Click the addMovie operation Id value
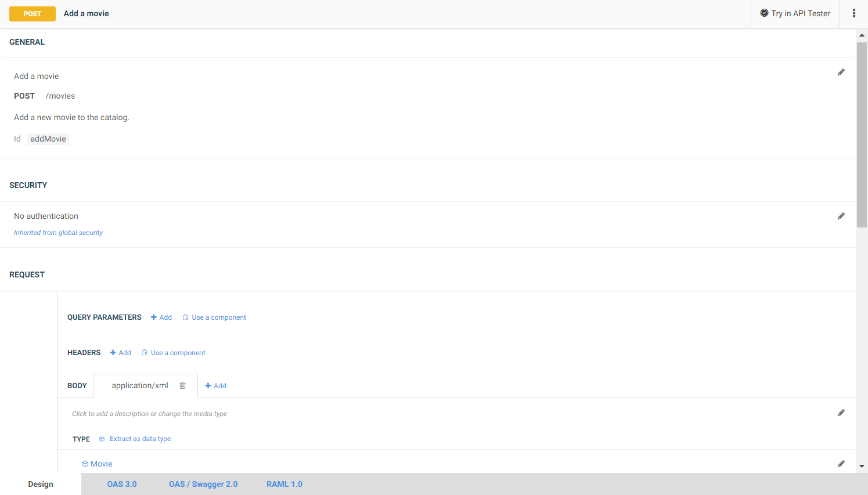This screenshot has width=868, height=495. pyautogui.click(x=48, y=139)
